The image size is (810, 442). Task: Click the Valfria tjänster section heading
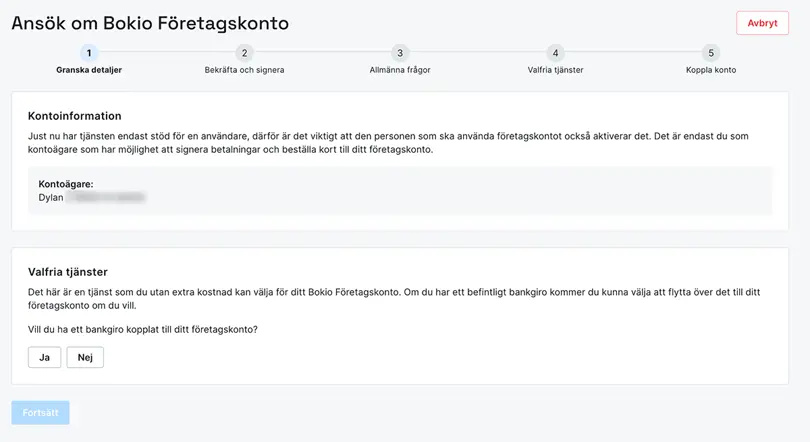(x=68, y=272)
